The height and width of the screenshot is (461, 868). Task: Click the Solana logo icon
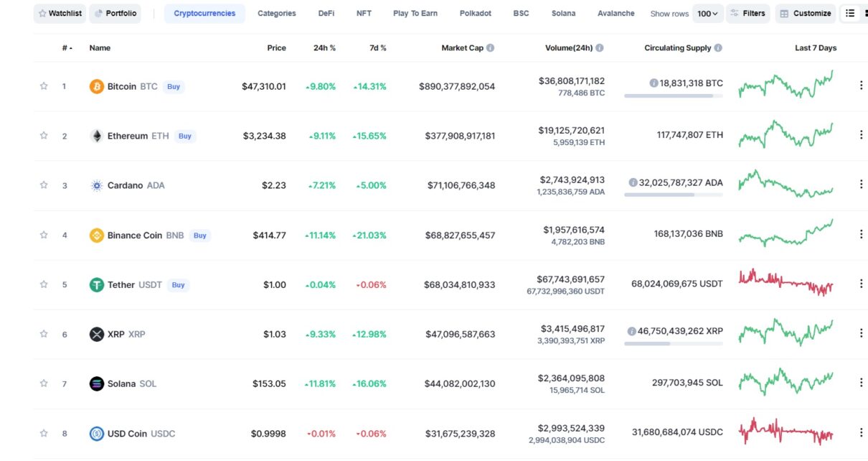click(97, 383)
